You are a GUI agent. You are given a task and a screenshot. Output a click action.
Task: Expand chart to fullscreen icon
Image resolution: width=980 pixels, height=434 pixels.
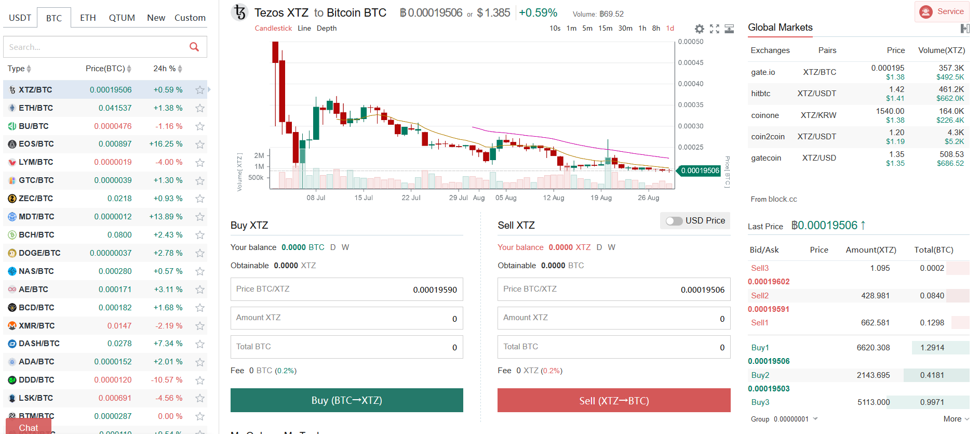click(715, 29)
